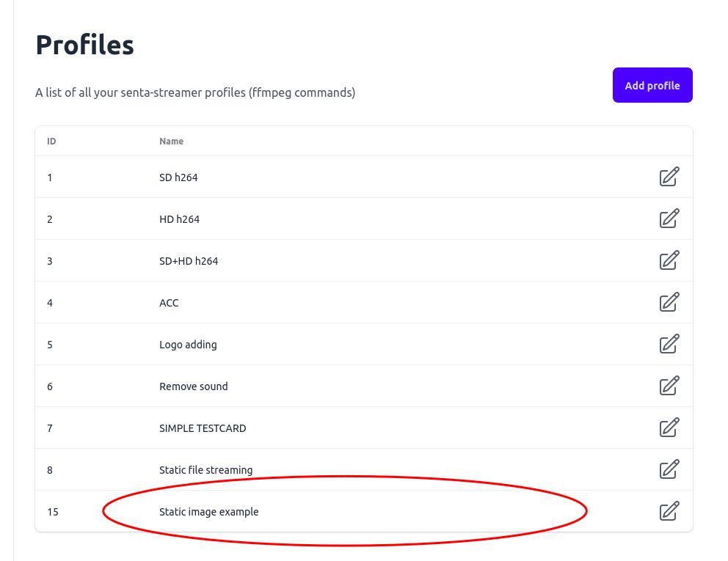Click the Name column header

(171, 141)
